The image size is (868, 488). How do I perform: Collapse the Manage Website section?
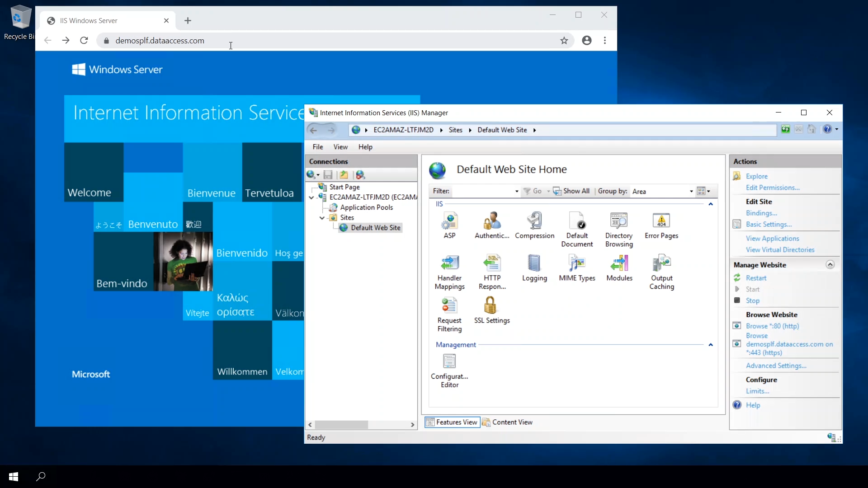coord(830,265)
